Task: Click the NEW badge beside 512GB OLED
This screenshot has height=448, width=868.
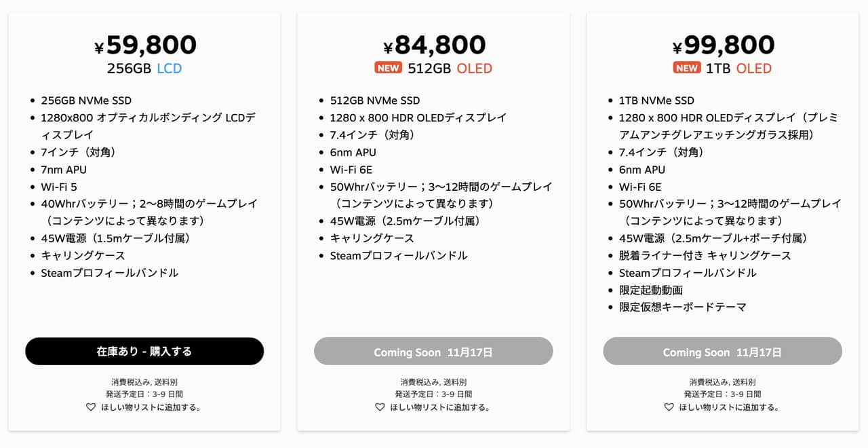Action: click(389, 68)
